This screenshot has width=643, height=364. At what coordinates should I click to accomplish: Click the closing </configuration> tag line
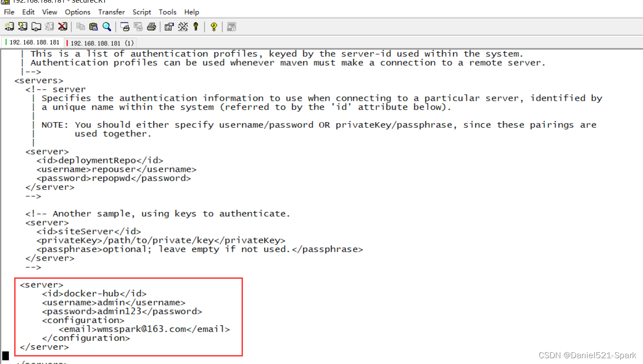pos(86,338)
